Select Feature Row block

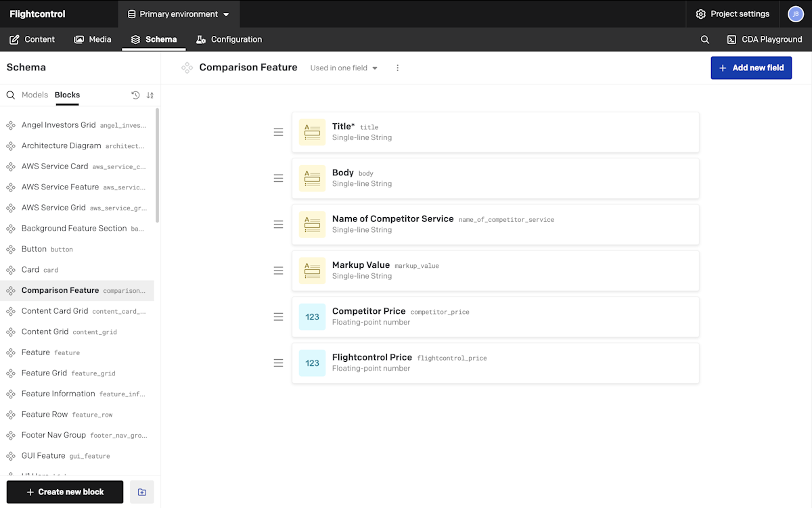77,414
